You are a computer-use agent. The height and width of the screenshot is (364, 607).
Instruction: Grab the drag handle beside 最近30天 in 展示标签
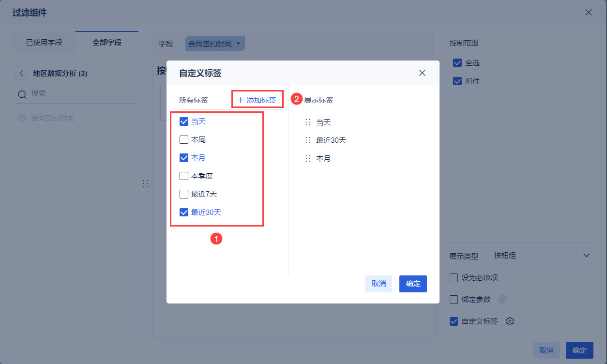point(307,140)
